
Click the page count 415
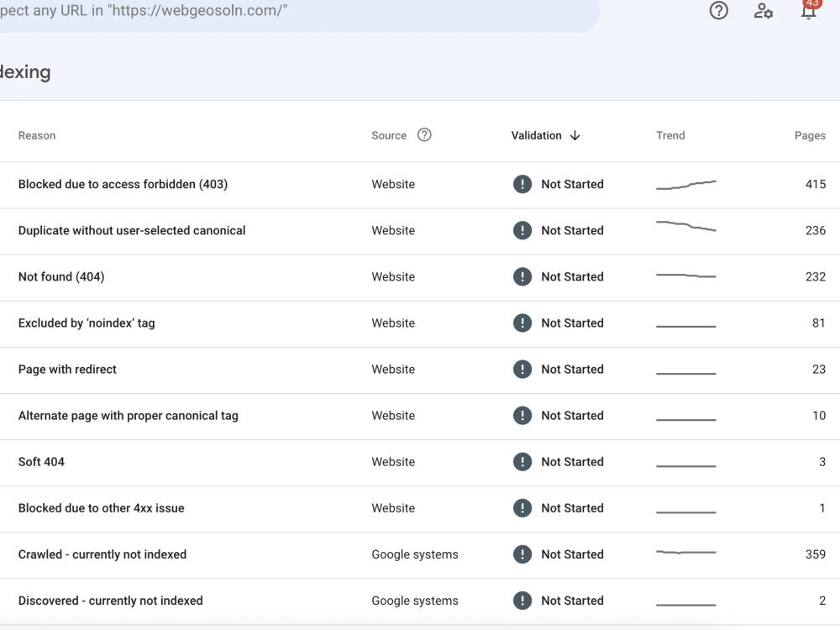point(816,184)
